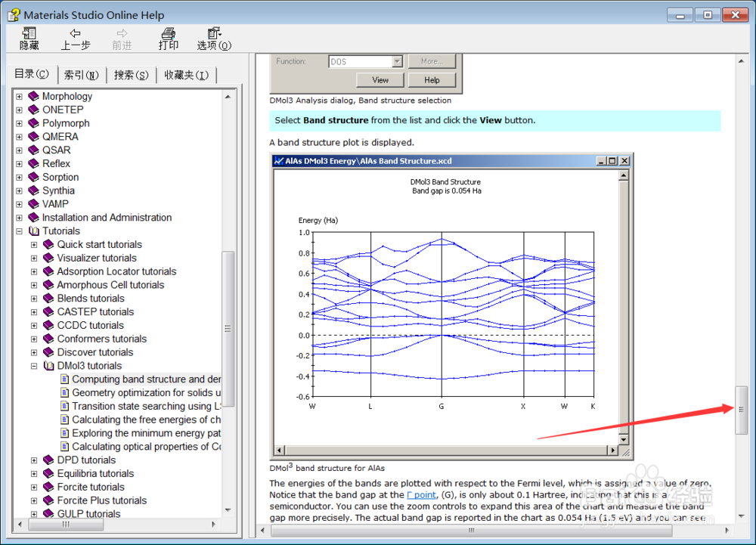Viewport: 756px width, 545px height.
Task: Select the GULP tutorials entry
Action: point(88,514)
